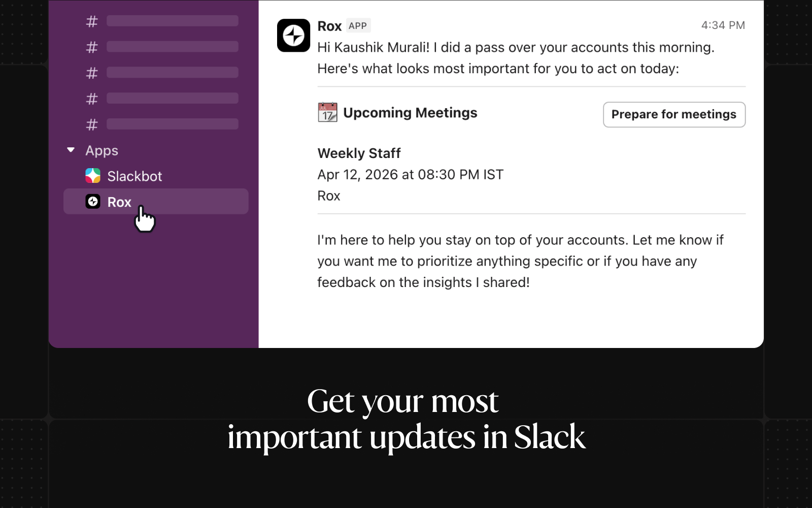Click the APP badge next to Rox
The width and height of the screenshot is (812, 508).
coord(358,26)
